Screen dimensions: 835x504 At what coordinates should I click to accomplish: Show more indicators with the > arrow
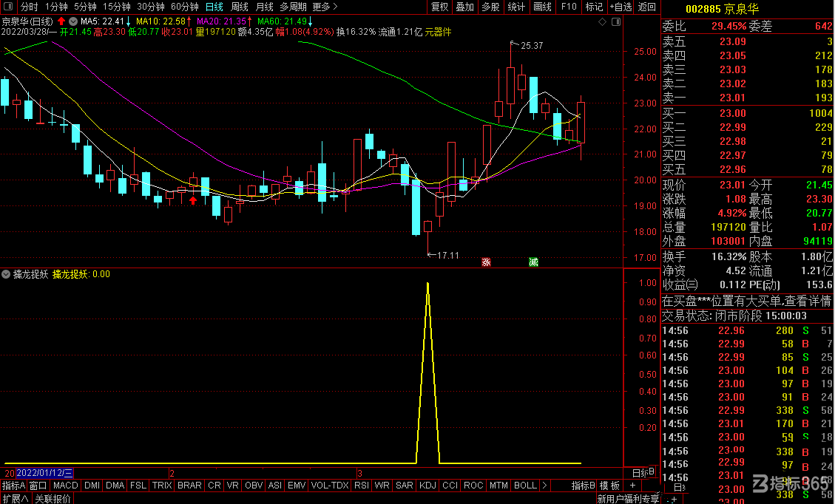click(x=544, y=485)
